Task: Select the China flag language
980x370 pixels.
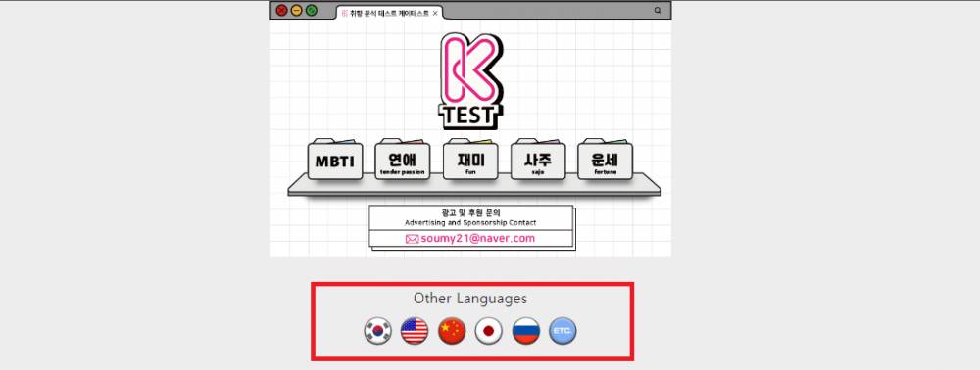Action: [x=452, y=331]
